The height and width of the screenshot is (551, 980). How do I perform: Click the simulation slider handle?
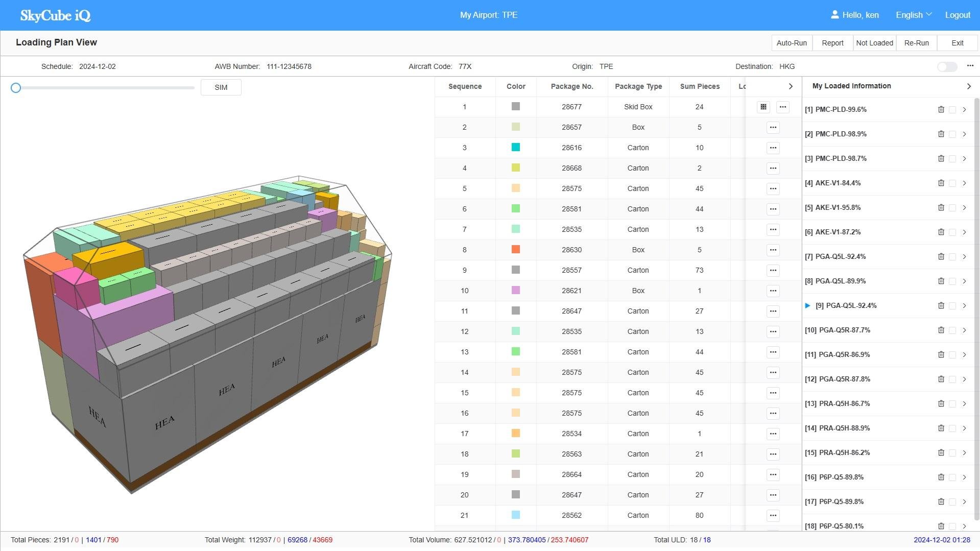(x=16, y=88)
